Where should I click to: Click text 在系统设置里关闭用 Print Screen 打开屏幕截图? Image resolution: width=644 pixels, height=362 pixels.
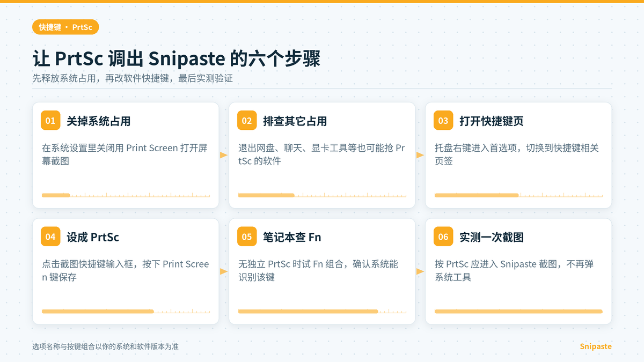click(125, 154)
